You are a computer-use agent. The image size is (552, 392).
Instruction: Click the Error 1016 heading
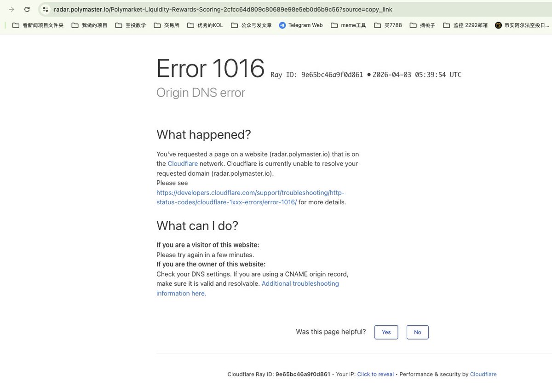(x=211, y=69)
